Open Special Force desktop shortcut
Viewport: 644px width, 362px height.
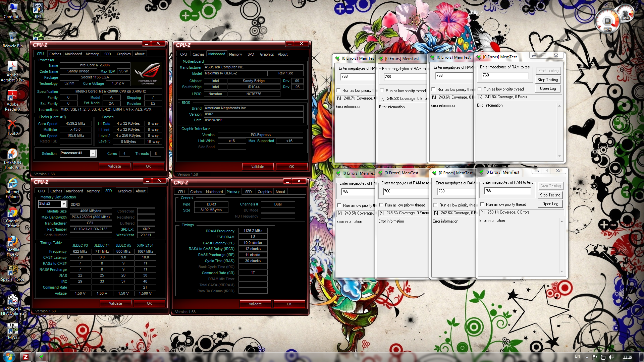point(12,271)
